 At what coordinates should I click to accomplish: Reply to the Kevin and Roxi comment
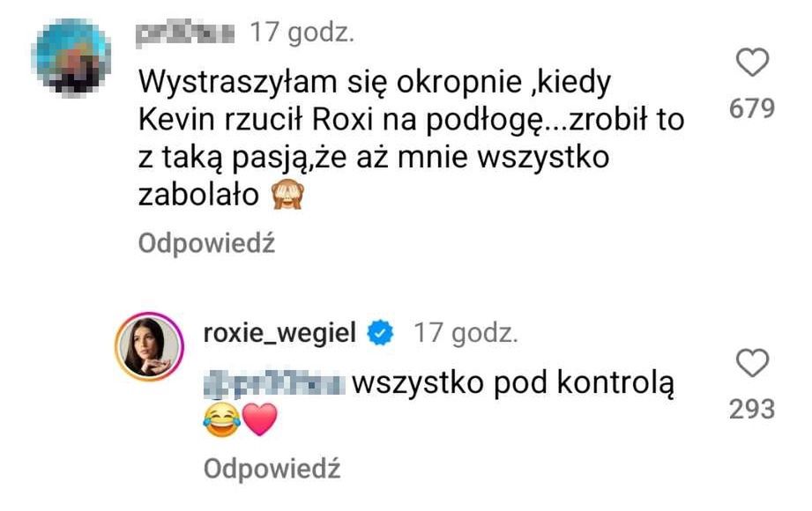(206, 243)
